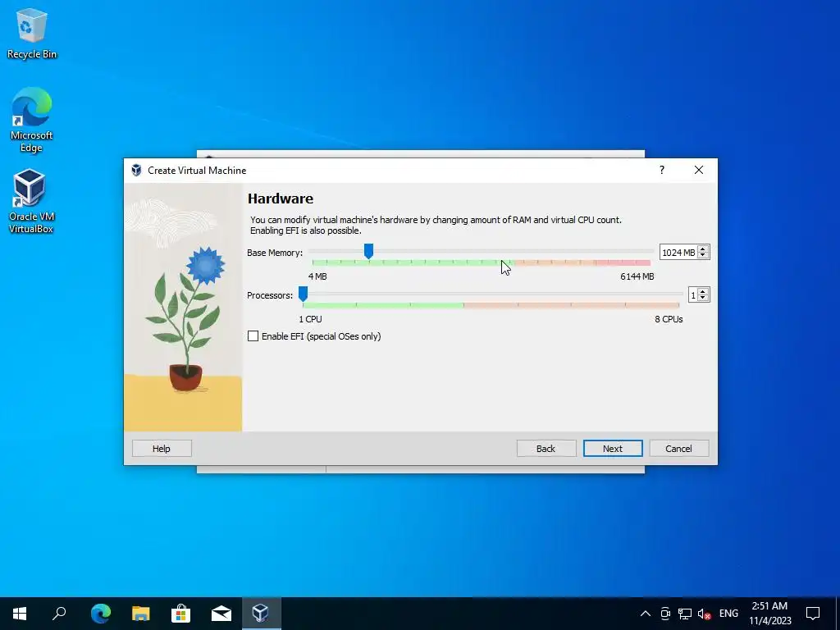Click Processors slider handle

(x=304, y=294)
